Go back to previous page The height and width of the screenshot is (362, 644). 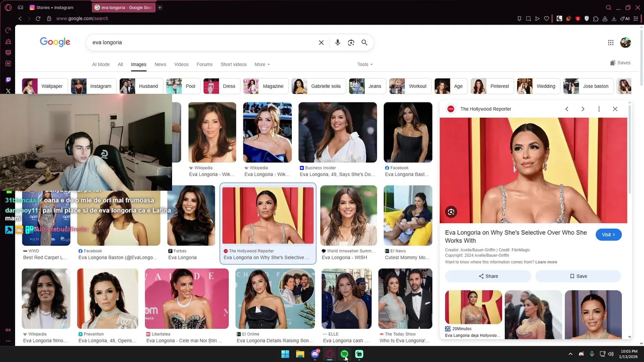(20, 19)
